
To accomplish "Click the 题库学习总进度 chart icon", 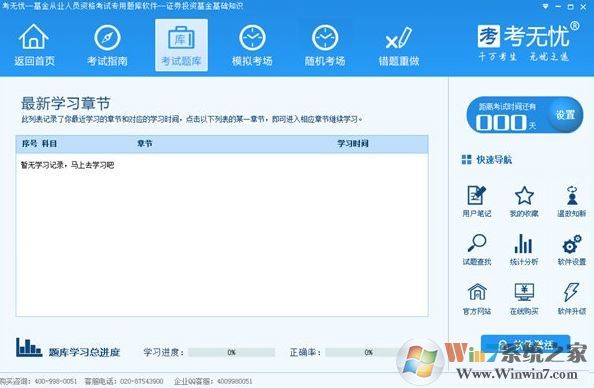I will [x=28, y=347].
